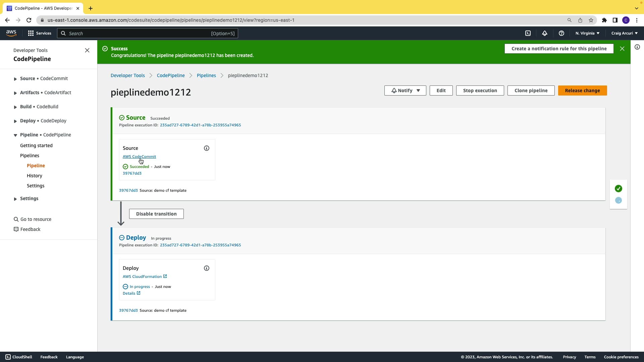Open Getting started sidebar item
This screenshot has width=644, height=362.
tap(36, 145)
